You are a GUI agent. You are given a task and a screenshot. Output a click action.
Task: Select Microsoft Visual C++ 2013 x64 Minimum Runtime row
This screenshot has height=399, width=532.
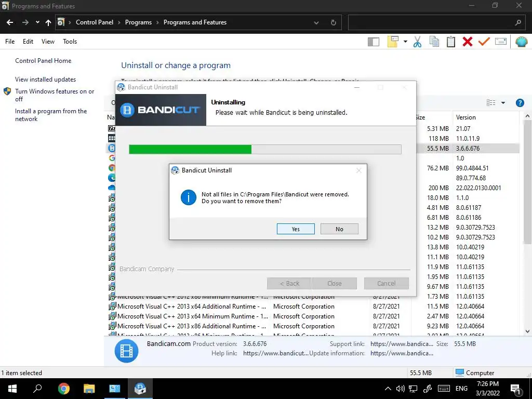click(313, 316)
